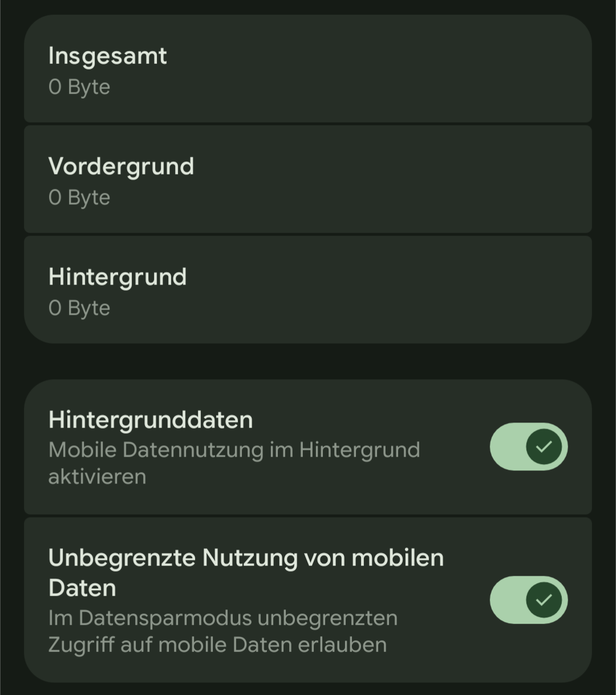
Task: Click the 0 Byte value under Insgesamt
Action: (79, 87)
